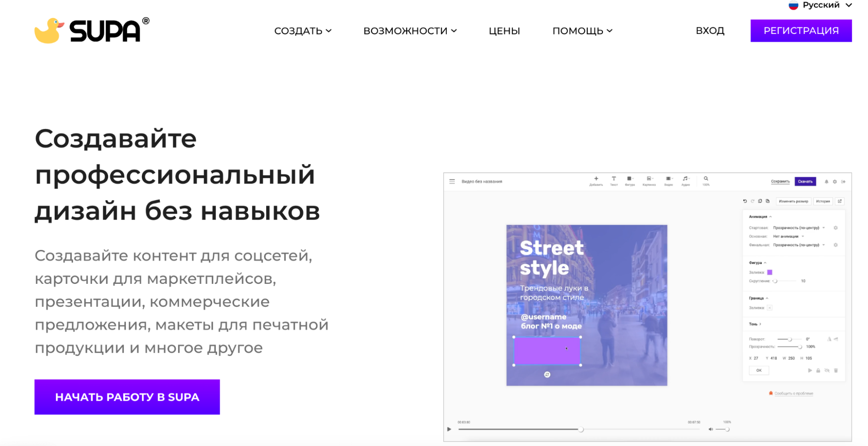Click the X position field
The width and height of the screenshot is (868, 446).
[x=754, y=358]
